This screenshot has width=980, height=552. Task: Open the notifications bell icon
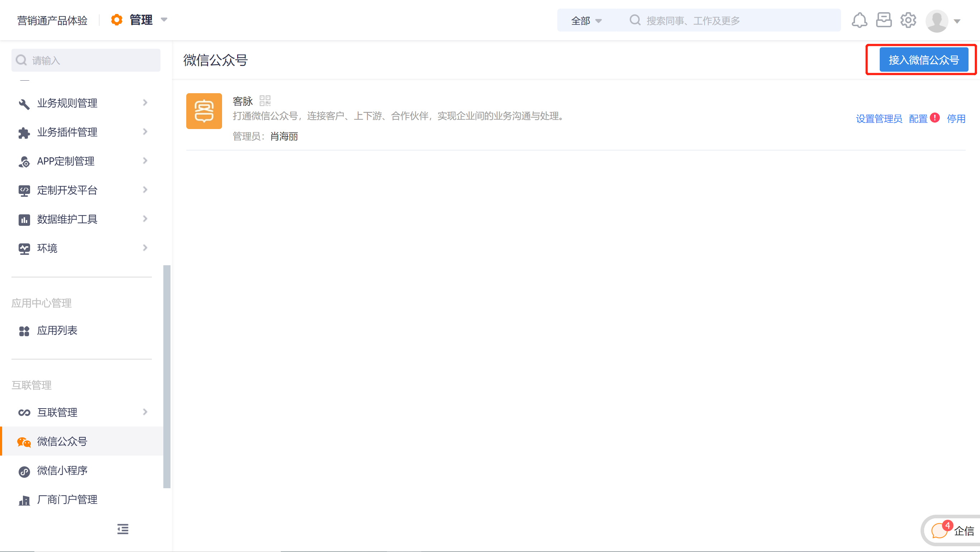tap(859, 20)
